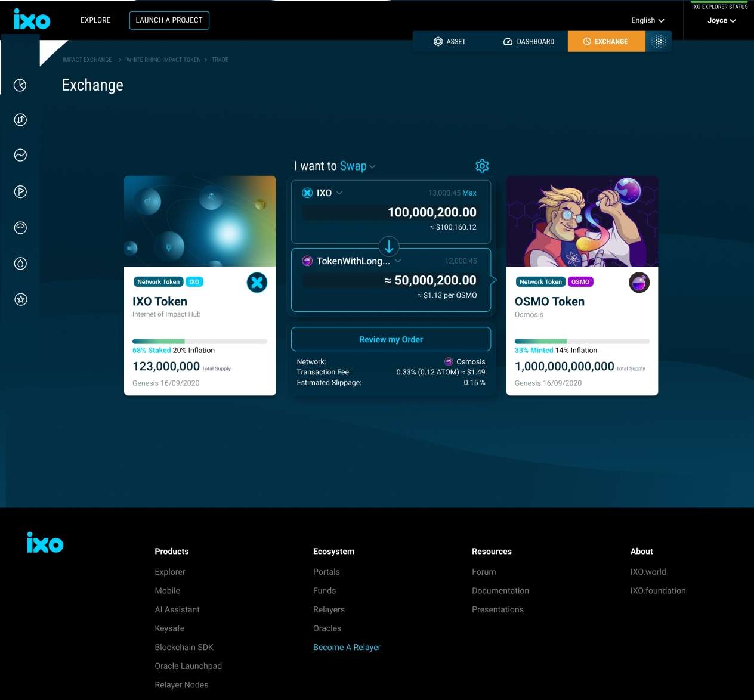Select the Exchange tab
Screen dimensions: 754x700
[x=606, y=41]
